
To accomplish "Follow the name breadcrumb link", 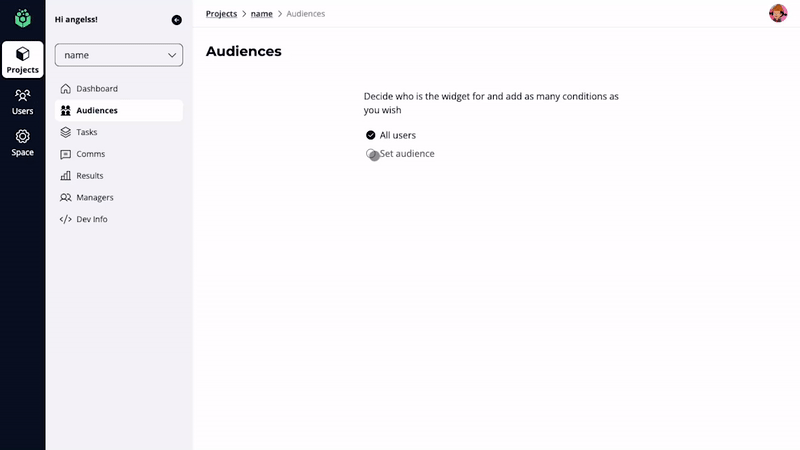I will tap(262, 14).
